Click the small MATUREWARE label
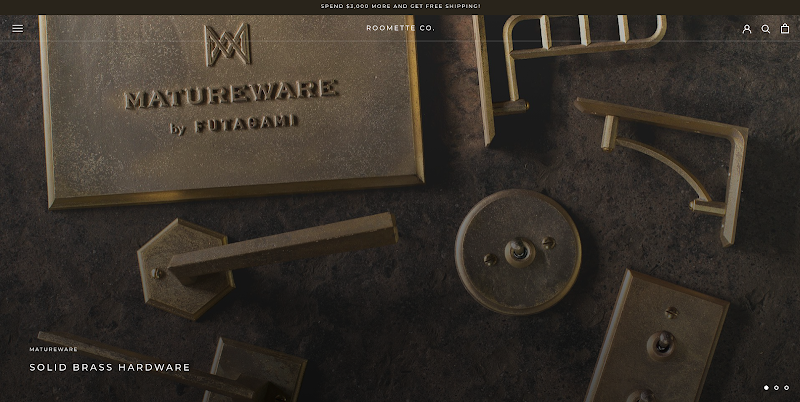 click(53, 349)
